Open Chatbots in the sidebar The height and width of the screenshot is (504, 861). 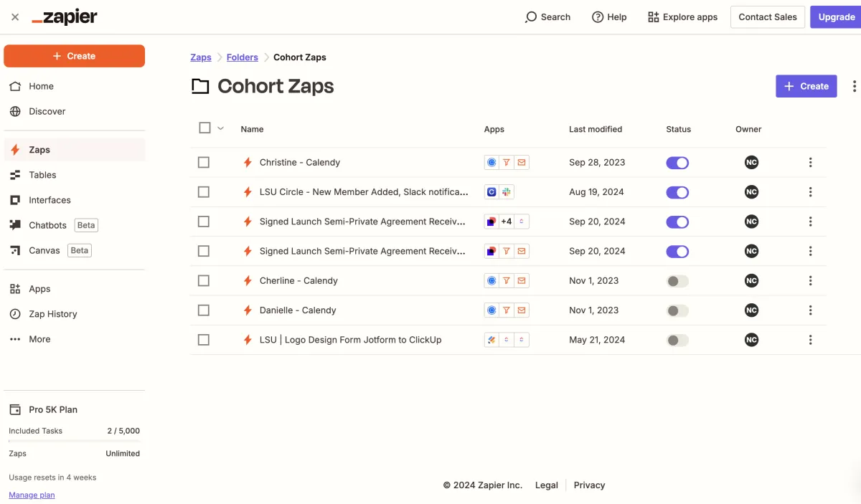point(75,225)
